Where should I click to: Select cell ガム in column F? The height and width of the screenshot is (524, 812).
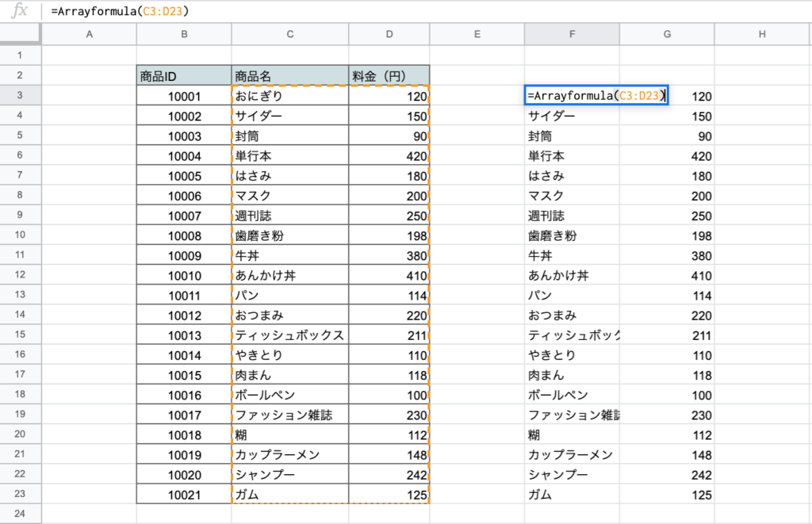click(x=572, y=495)
